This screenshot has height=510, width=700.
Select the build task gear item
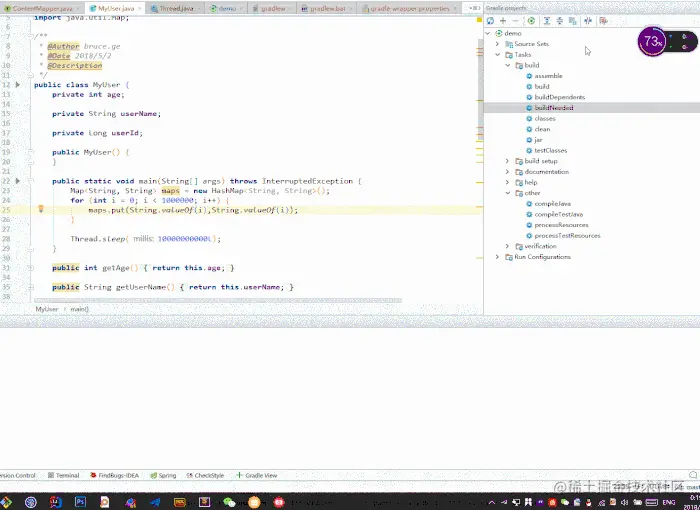538,87
